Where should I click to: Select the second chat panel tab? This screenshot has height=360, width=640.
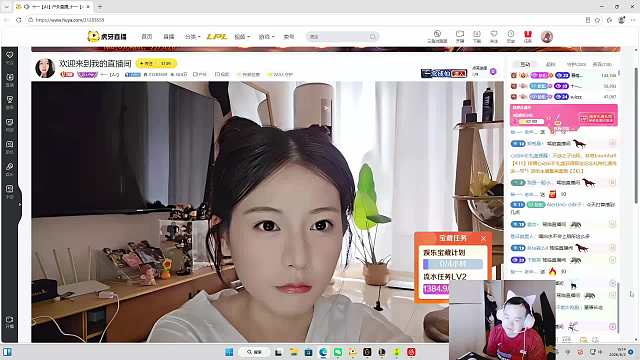click(551, 64)
